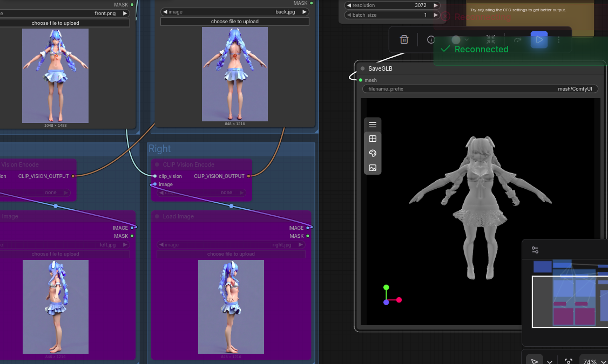Image resolution: width=608 pixels, height=364 pixels.
Task: Open the hamburger menu in the 3D viewer
Action: (x=373, y=125)
